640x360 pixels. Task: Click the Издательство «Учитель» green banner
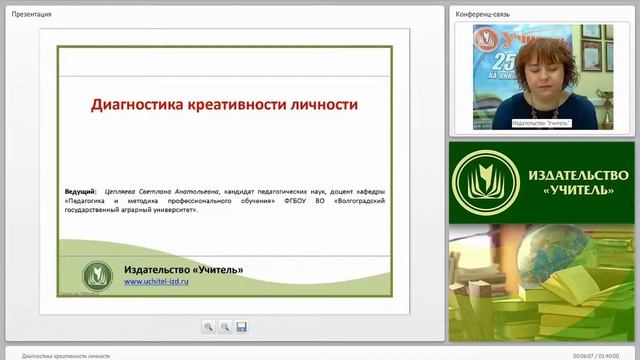pyautogui.click(x=542, y=183)
